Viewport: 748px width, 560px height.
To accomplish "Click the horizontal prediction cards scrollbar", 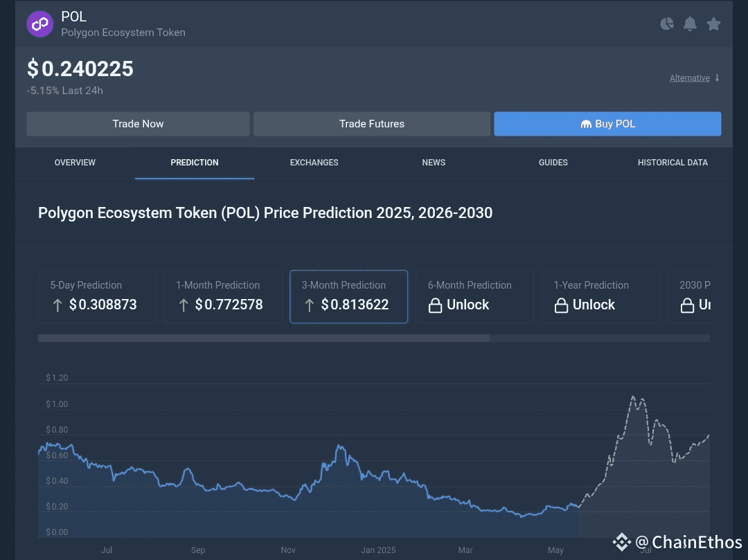I will pos(263,338).
